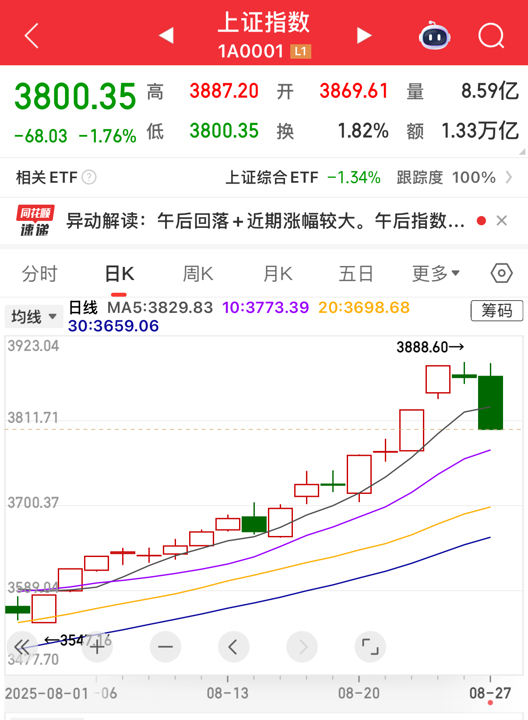Open the 上证综合ETF link
The width and height of the screenshot is (528, 720).
coord(272,177)
